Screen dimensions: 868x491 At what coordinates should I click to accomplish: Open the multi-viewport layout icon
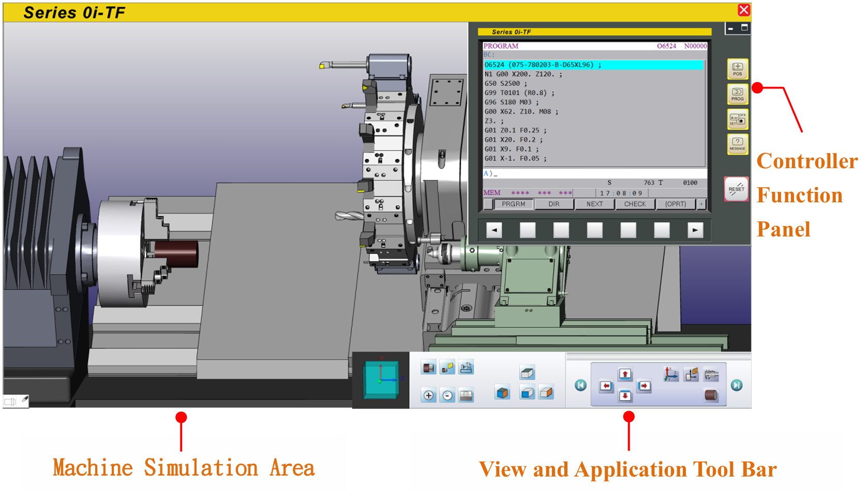466,396
